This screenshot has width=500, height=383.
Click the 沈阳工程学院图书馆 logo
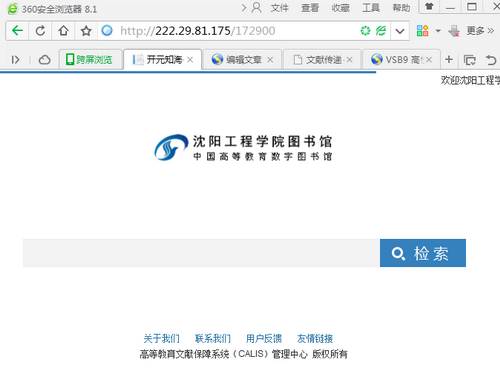[x=243, y=147]
